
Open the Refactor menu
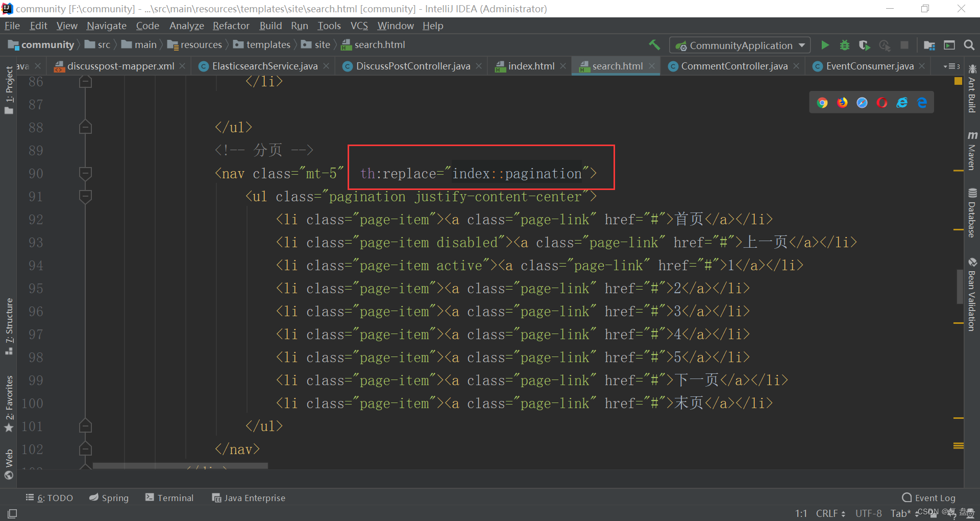point(231,26)
